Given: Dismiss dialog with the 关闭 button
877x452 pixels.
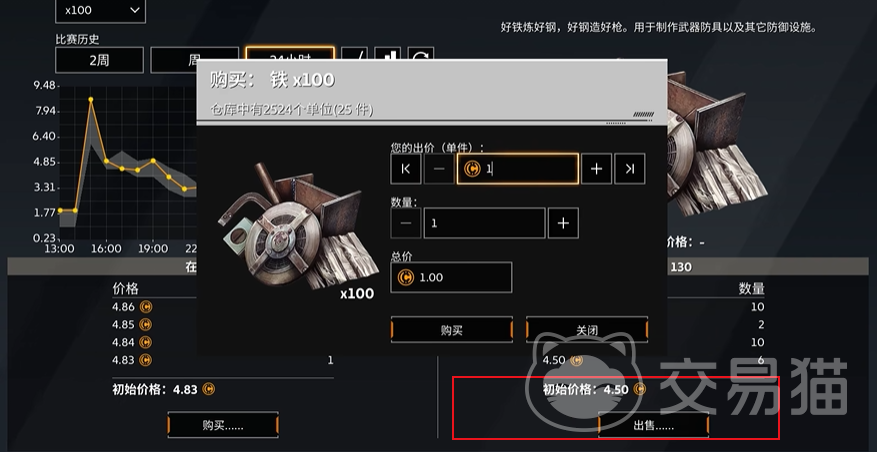Looking at the screenshot, I should click(x=587, y=330).
